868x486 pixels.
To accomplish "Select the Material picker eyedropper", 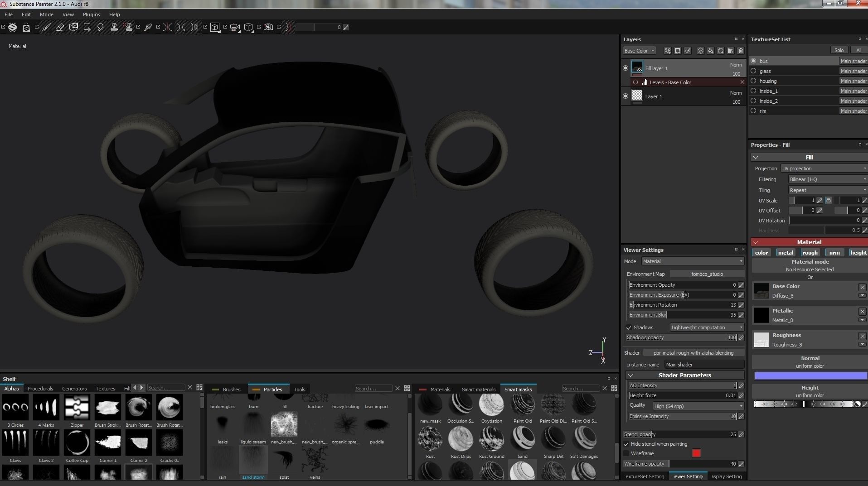I will click(148, 27).
